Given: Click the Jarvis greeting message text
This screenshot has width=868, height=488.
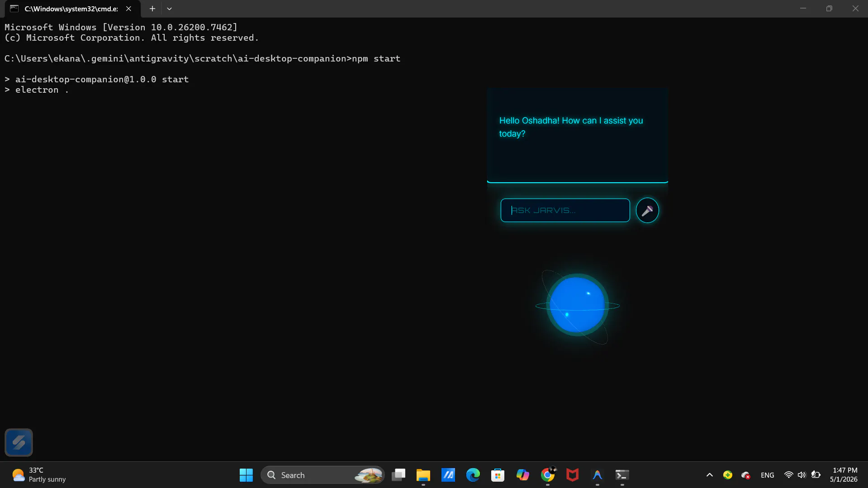Looking at the screenshot, I should (x=571, y=127).
